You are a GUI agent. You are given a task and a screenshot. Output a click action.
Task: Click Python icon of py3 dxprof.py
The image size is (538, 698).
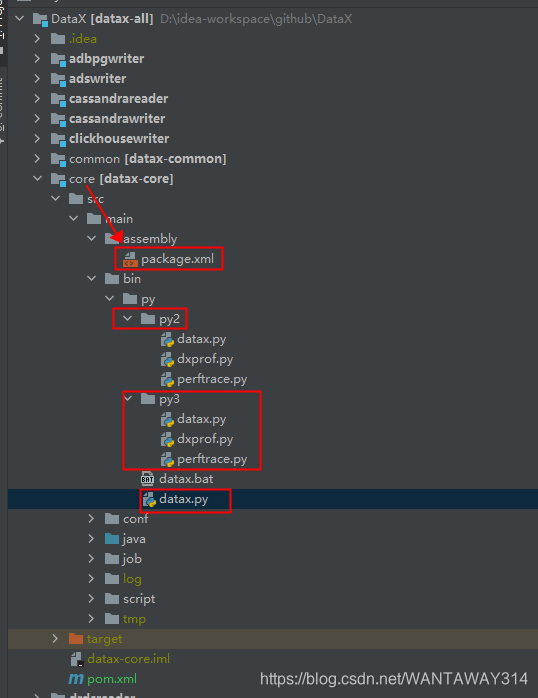(x=167, y=440)
